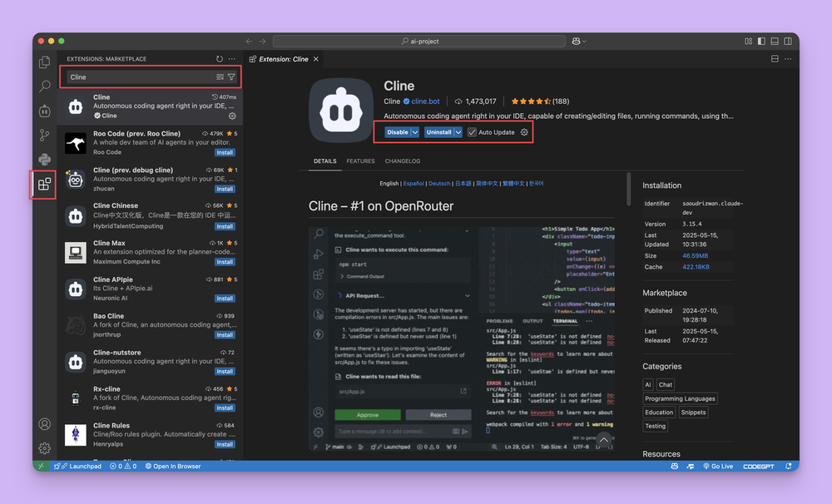Viewport: 832px width, 504px height.
Task: Start Go Live from the status bar
Action: point(718,466)
